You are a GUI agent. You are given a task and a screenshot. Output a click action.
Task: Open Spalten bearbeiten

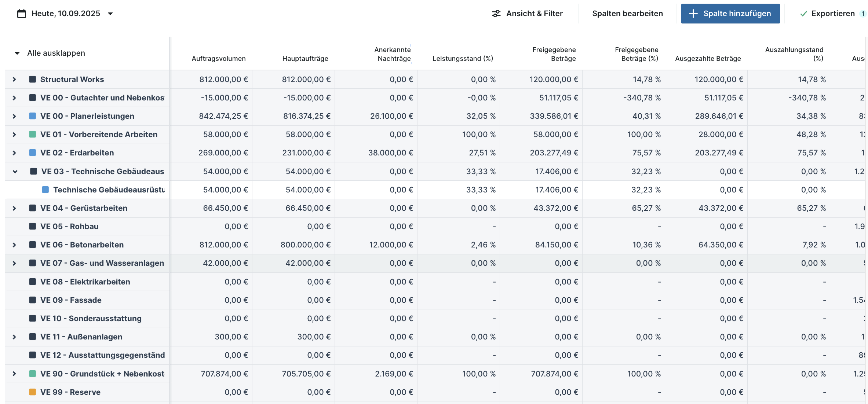pyautogui.click(x=627, y=14)
